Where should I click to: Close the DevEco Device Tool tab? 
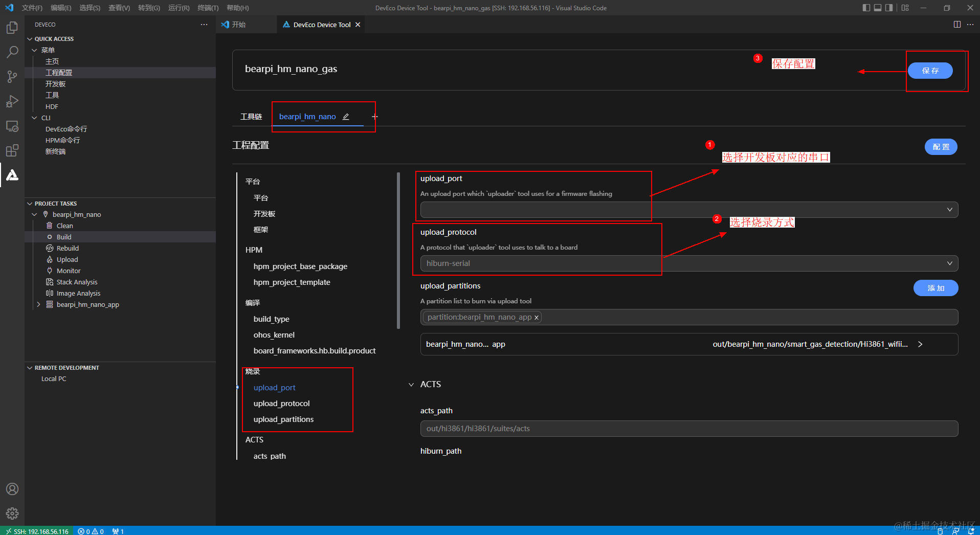tap(358, 25)
